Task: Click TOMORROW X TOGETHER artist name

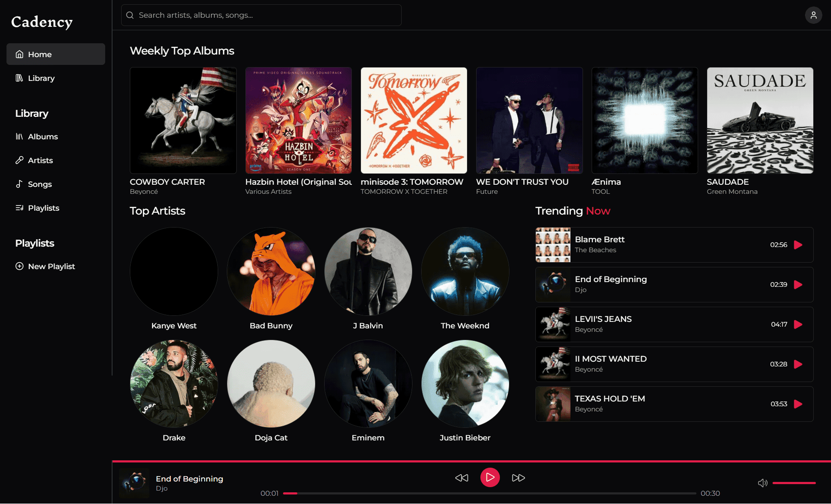Action: pyautogui.click(x=403, y=192)
